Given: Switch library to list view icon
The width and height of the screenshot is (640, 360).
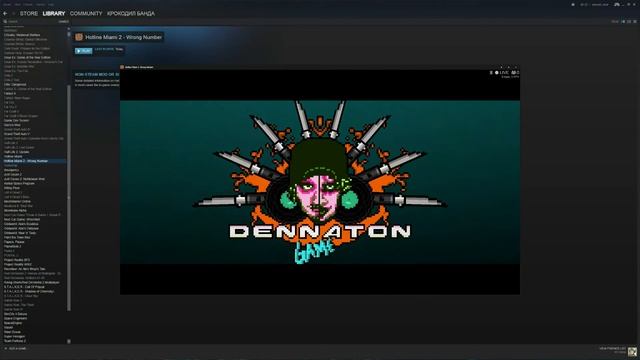Looking at the screenshot, I should (629, 21).
